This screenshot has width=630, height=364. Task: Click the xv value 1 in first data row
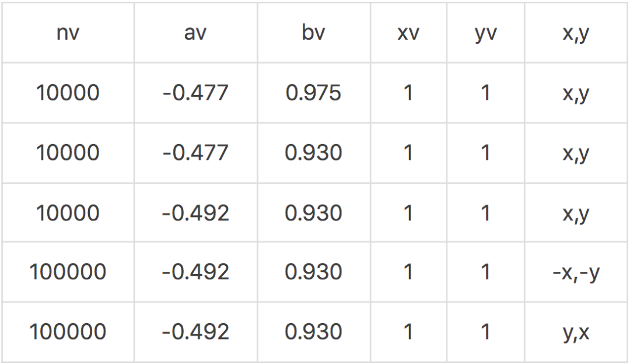(x=408, y=93)
